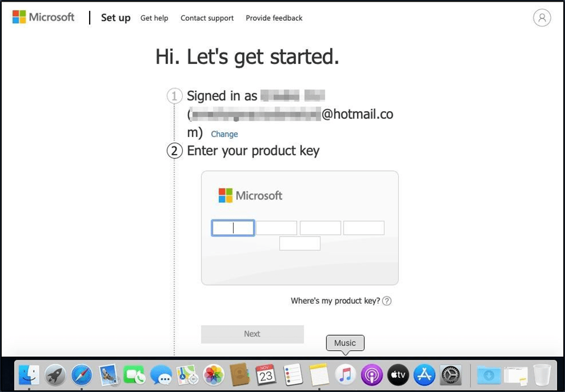Launch Launchpad rocket icon in Dock

pos(55,375)
